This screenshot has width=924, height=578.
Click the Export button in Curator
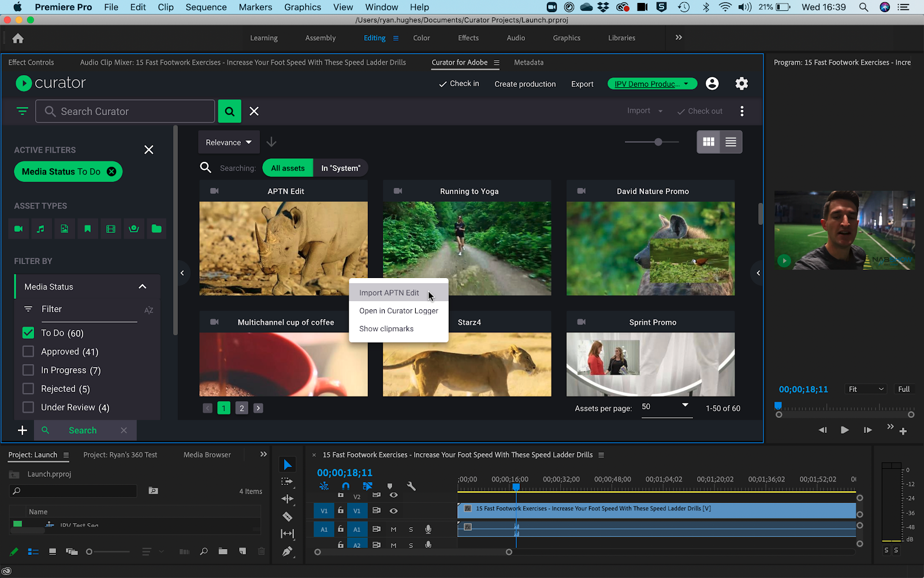pyautogui.click(x=582, y=84)
